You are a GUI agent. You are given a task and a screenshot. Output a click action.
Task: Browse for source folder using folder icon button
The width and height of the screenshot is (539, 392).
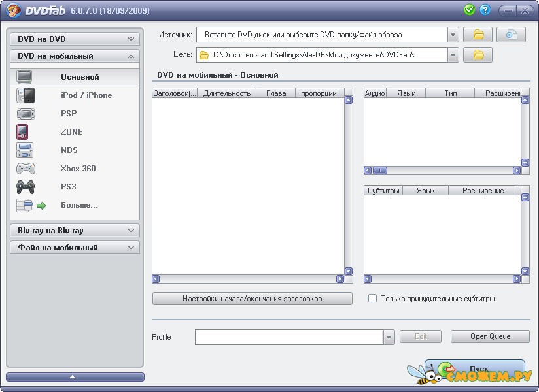pyautogui.click(x=478, y=35)
